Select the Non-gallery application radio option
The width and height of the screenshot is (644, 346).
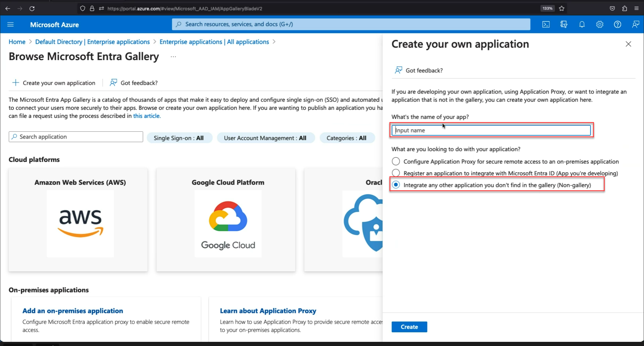pyautogui.click(x=396, y=185)
